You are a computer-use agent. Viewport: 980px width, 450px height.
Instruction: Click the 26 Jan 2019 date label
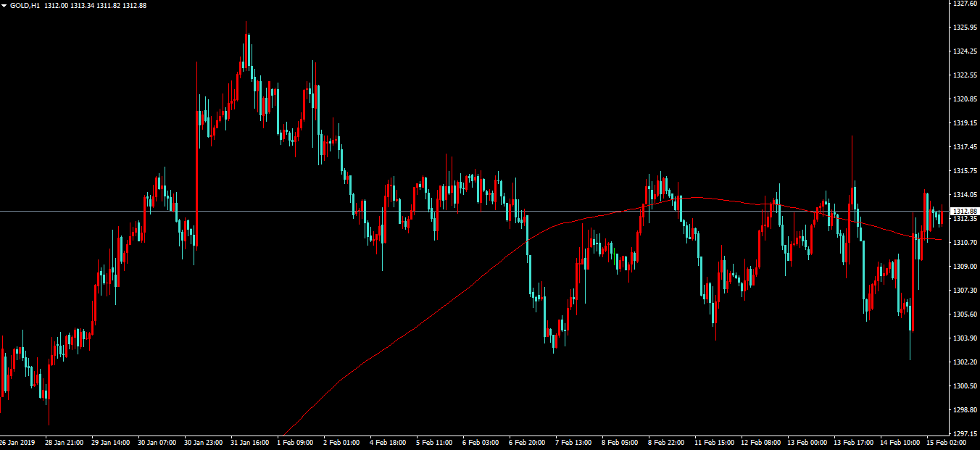[x=17, y=442]
